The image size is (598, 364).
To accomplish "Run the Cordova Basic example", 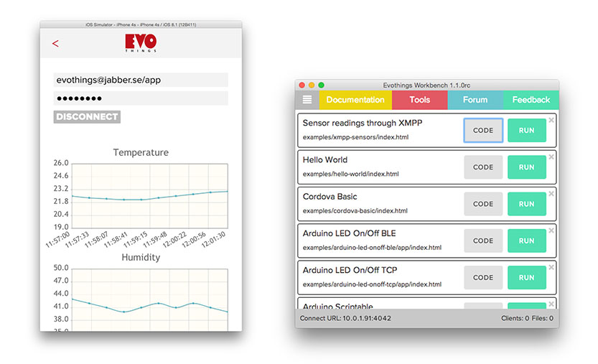I will pos(527,204).
